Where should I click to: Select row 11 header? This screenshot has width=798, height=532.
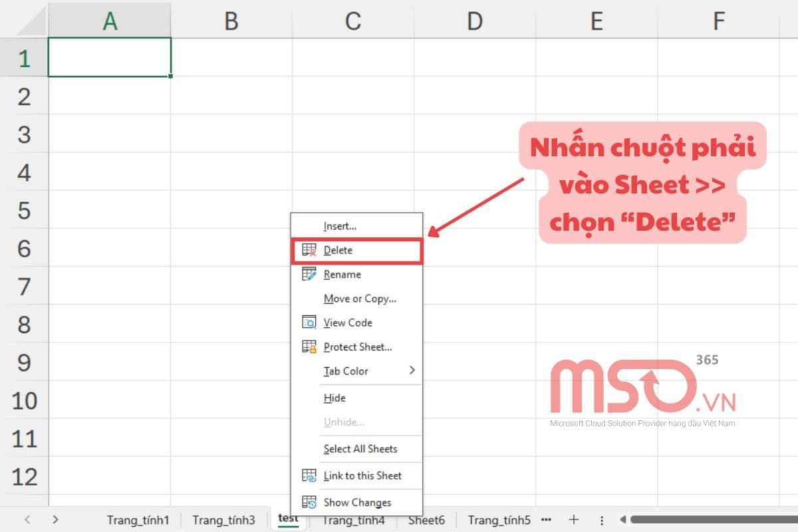[x=25, y=438]
